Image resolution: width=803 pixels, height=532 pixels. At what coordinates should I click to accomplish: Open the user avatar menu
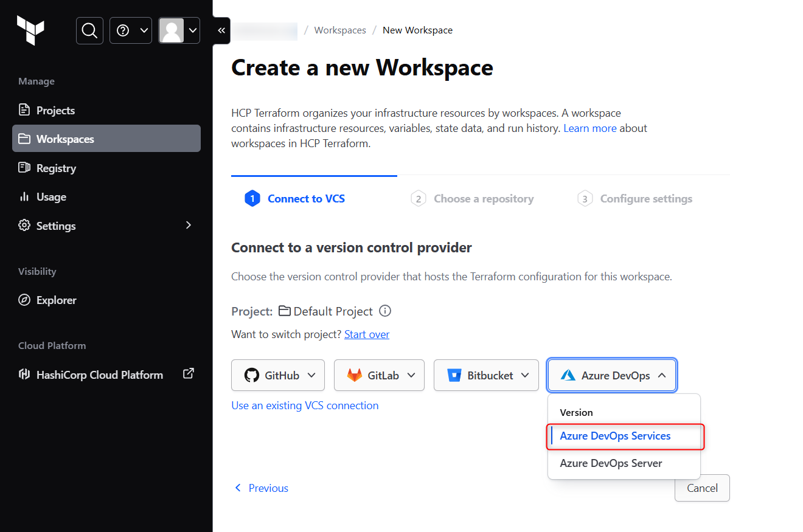(179, 30)
